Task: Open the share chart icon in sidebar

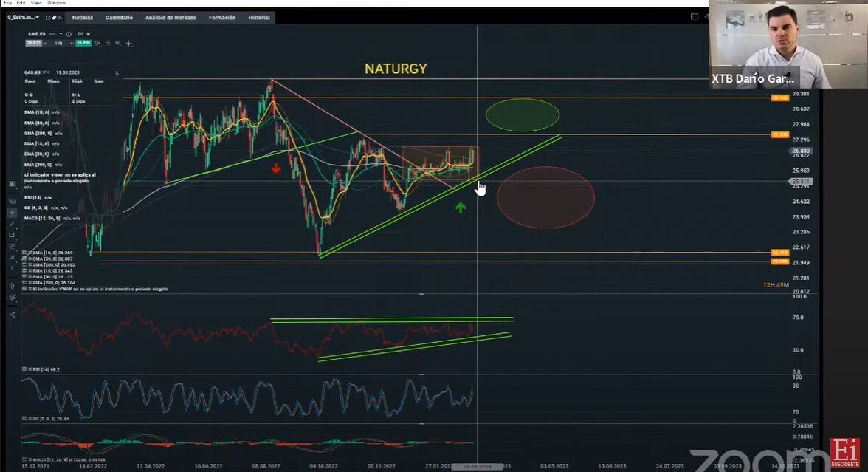Action: tap(12, 315)
